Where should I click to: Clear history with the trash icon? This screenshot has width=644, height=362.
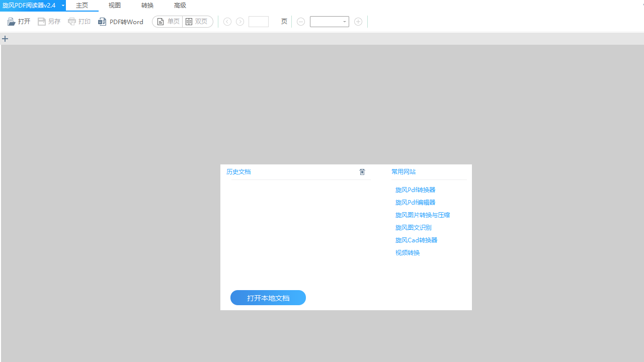click(362, 172)
